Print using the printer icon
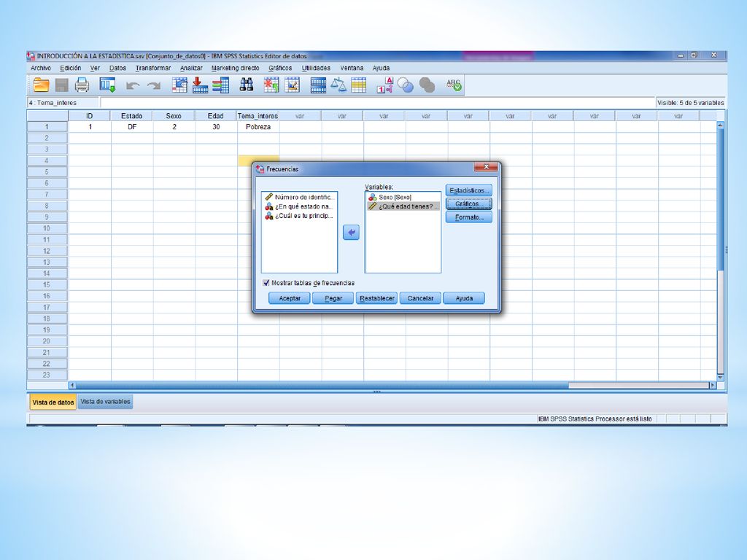747x560 pixels. 82,85
